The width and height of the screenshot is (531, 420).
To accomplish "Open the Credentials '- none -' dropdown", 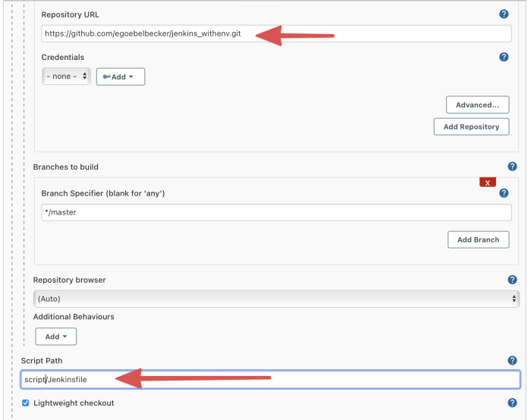I will [67, 76].
